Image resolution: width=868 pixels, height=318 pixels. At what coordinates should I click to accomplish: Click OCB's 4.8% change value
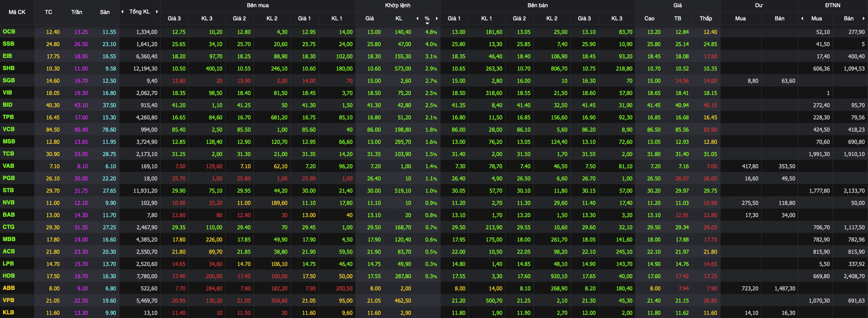point(431,32)
